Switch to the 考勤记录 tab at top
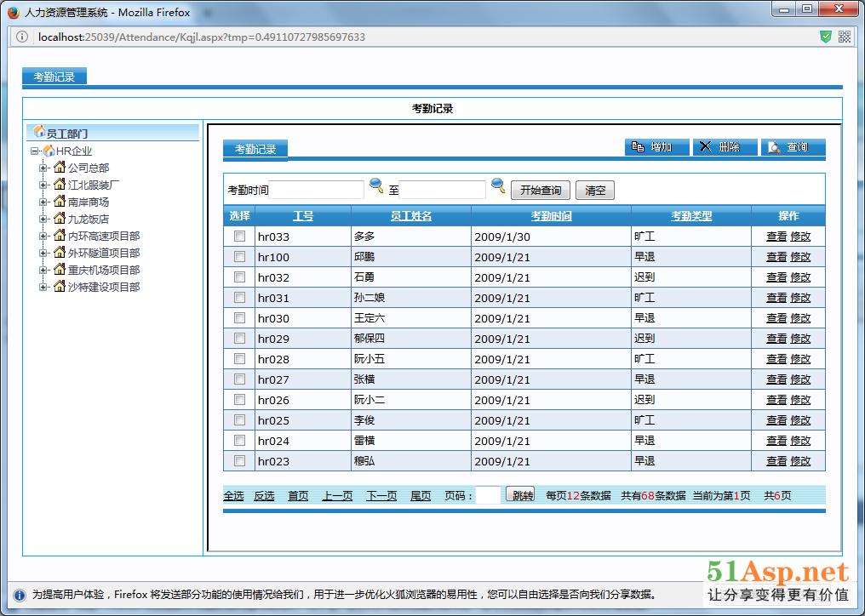Screen dimensions: 865x616 tap(54, 77)
